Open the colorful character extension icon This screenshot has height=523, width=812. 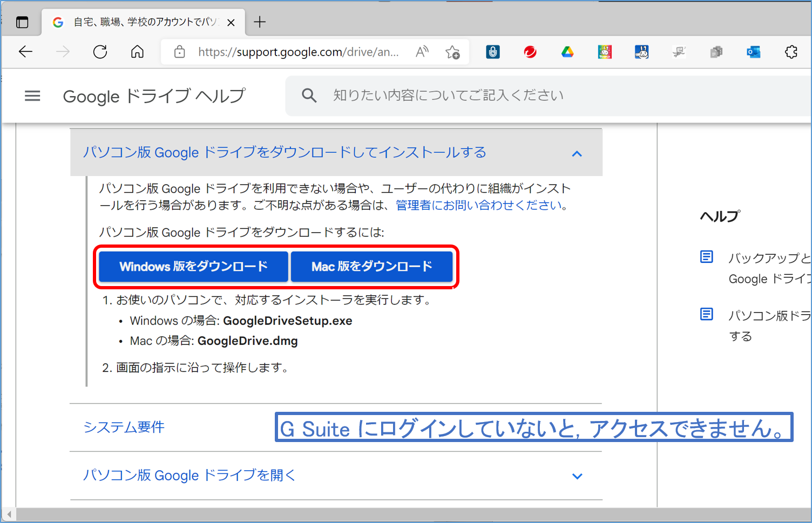(605, 52)
